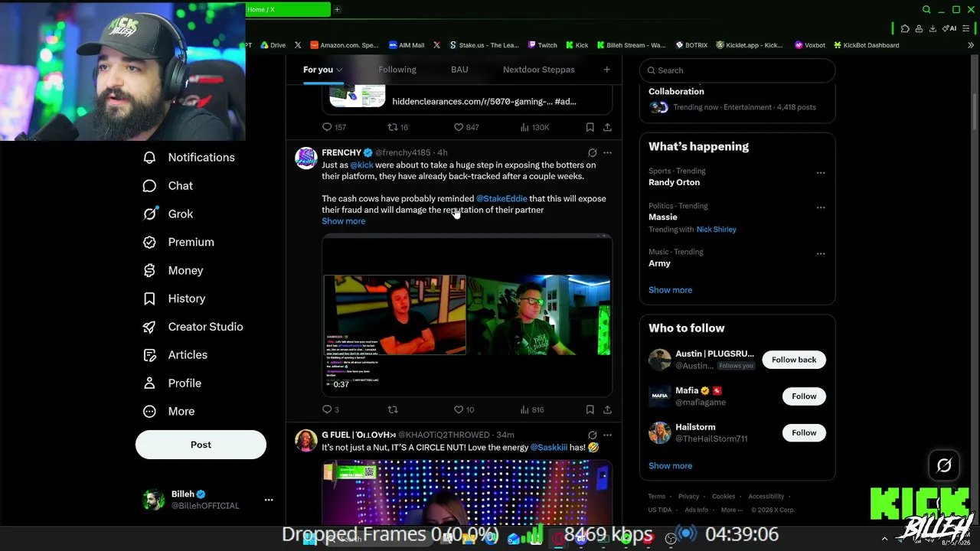Launch Grok from the sidebar icon
Screen dimensions: 980x551
coord(149,214)
